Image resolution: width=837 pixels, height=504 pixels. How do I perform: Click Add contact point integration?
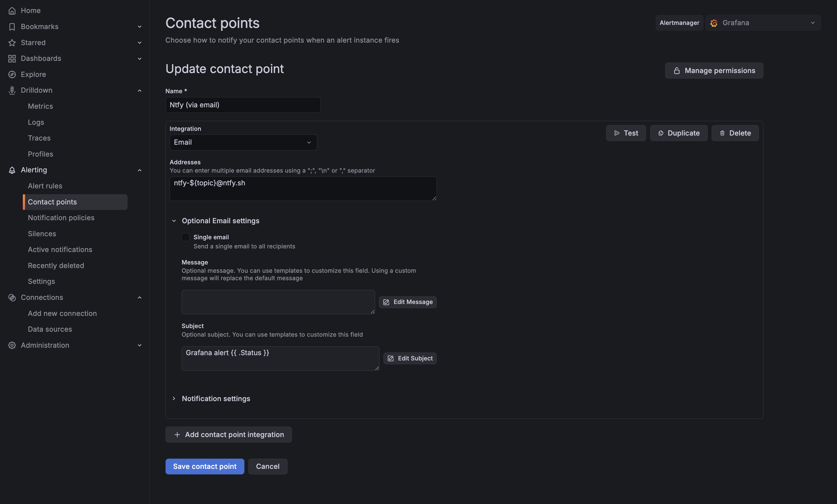click(x=228, y=434)
